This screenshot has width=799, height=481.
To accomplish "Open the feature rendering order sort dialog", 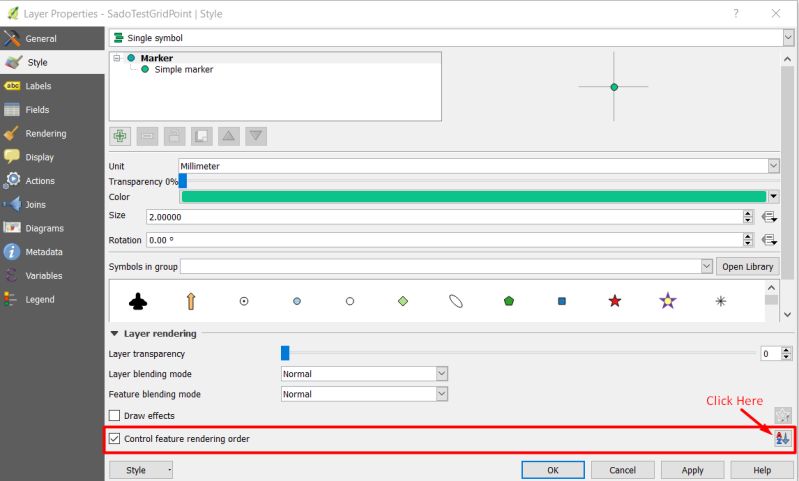I will coord(782,438).
